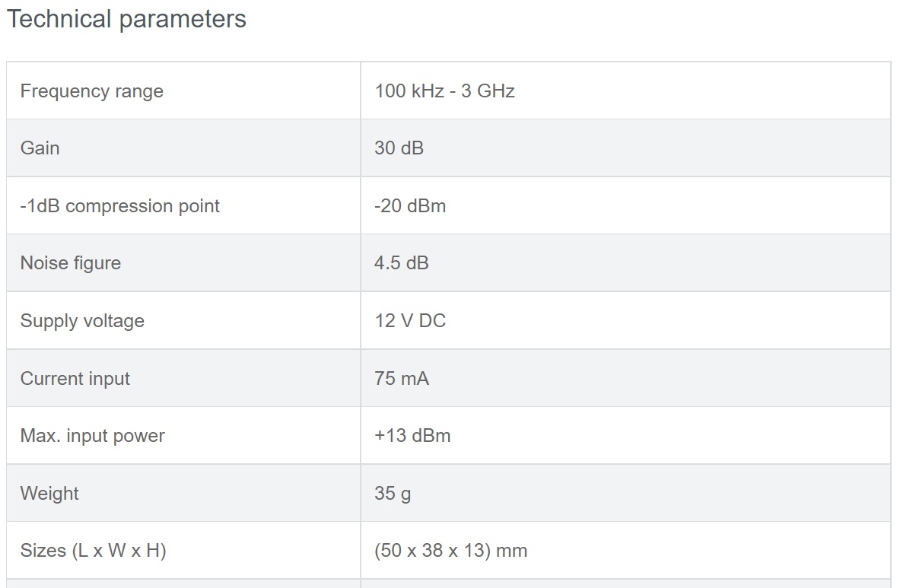Click the 75 mA value
The height and width of the screenshot is (588, 897).
tap(402, 378)
